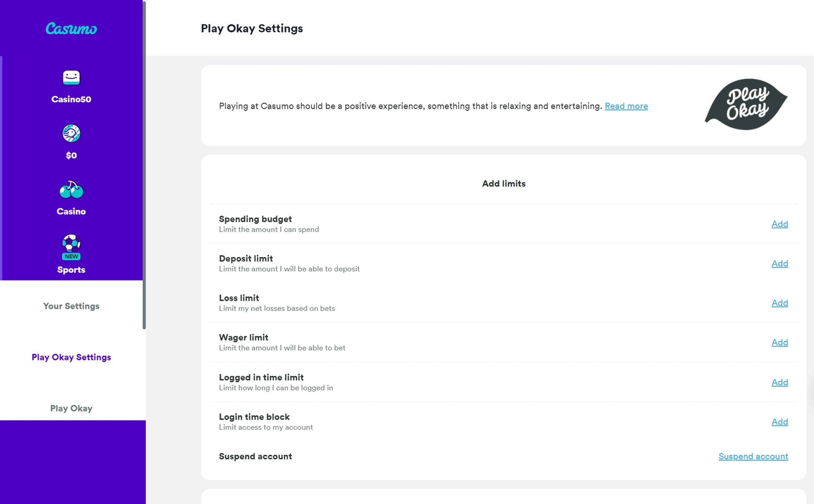Add a Spending budget limit
The image size is (814, 504).
click(x=780, y=224)
